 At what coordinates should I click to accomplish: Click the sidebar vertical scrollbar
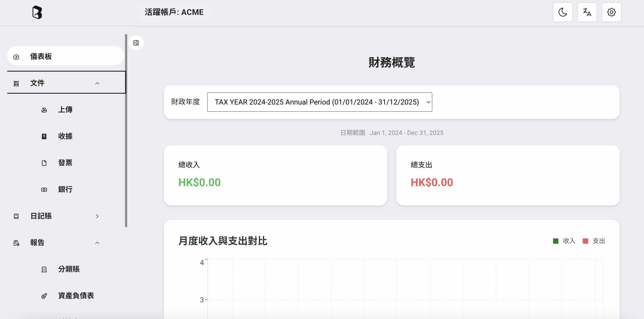tap(126, 130)
